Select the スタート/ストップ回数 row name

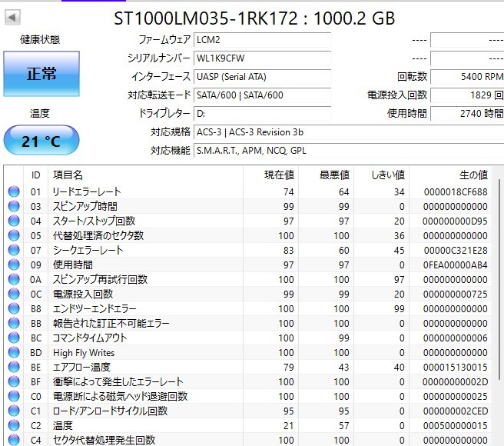[94, 221]
